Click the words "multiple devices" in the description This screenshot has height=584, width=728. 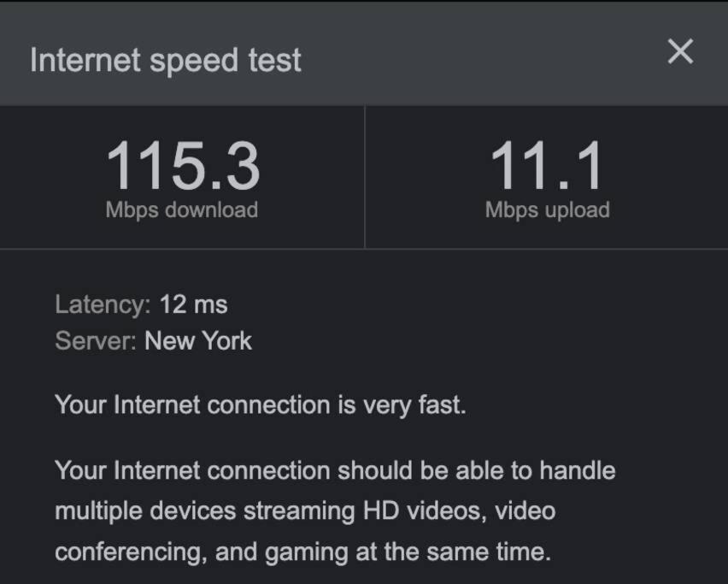[x=145, y=511]
